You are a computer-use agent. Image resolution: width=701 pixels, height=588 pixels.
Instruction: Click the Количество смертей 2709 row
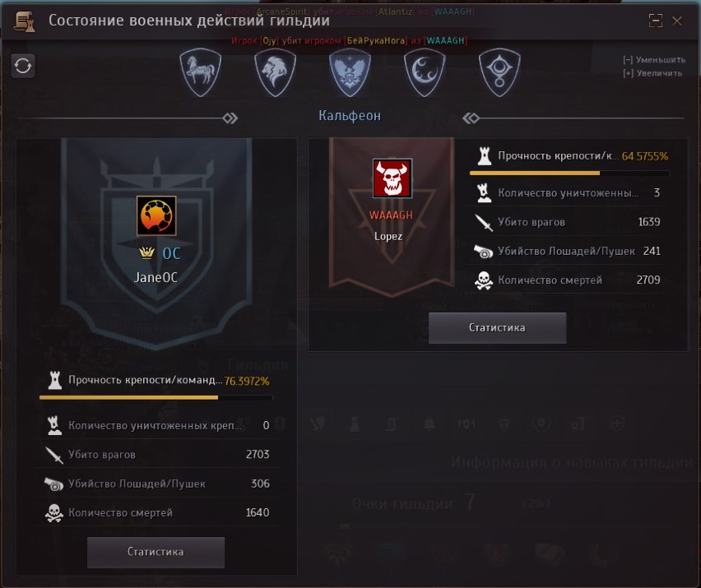point(566,280)
